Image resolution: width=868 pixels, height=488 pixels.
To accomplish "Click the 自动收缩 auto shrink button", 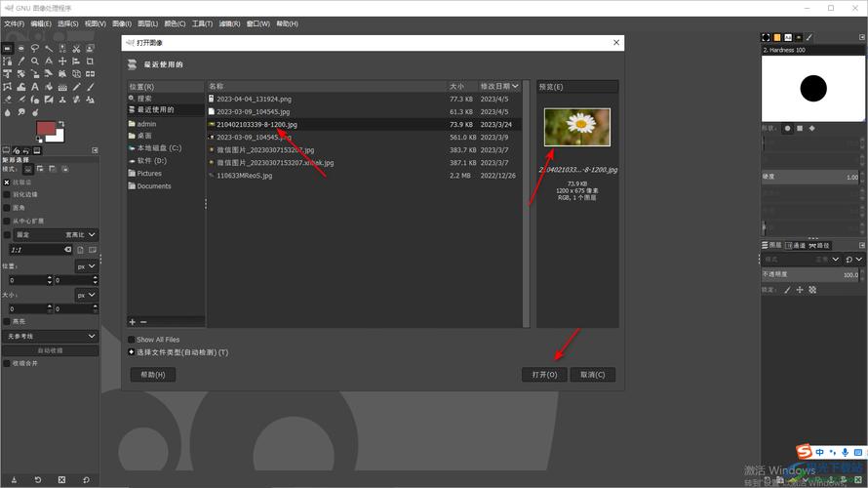I will (51, 350).
